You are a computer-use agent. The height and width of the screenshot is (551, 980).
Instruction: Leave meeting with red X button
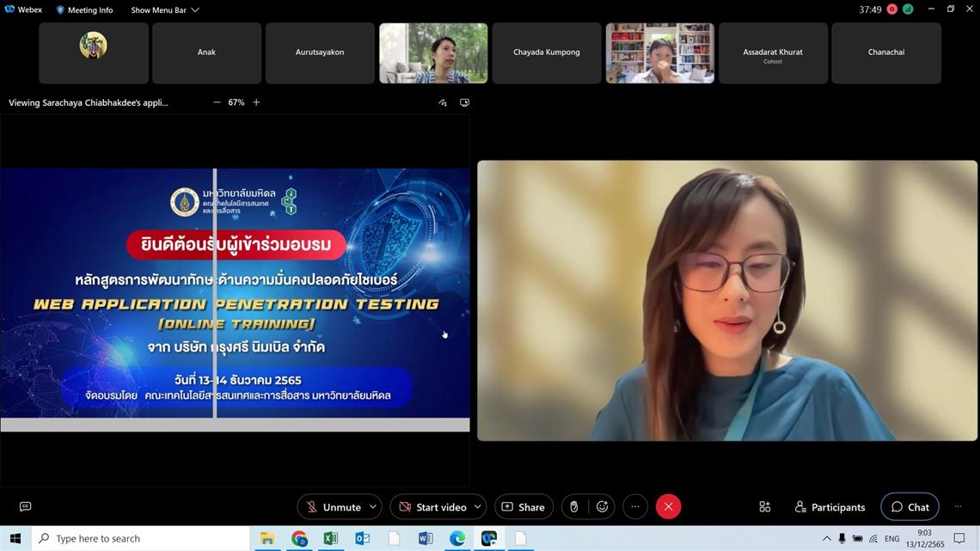668,507
